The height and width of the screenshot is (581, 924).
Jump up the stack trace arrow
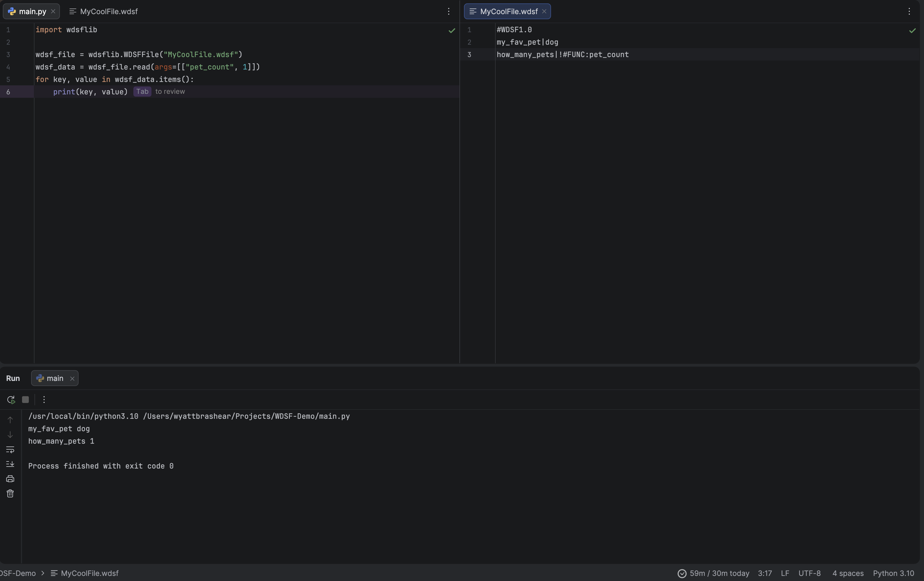click(x=10, y=420)
